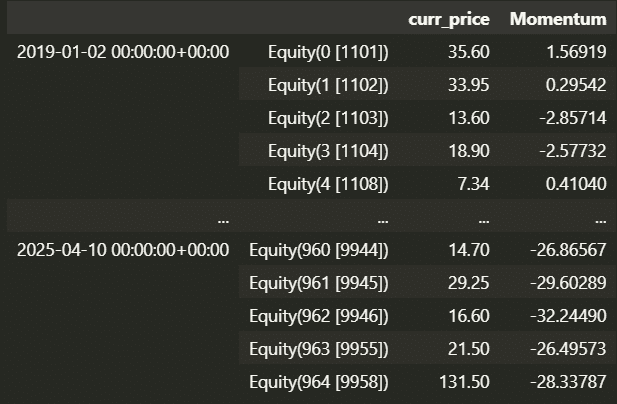Select the 2025-04-10 date index cell
Viewport: 617px width, 404px height.
[123, 249]
